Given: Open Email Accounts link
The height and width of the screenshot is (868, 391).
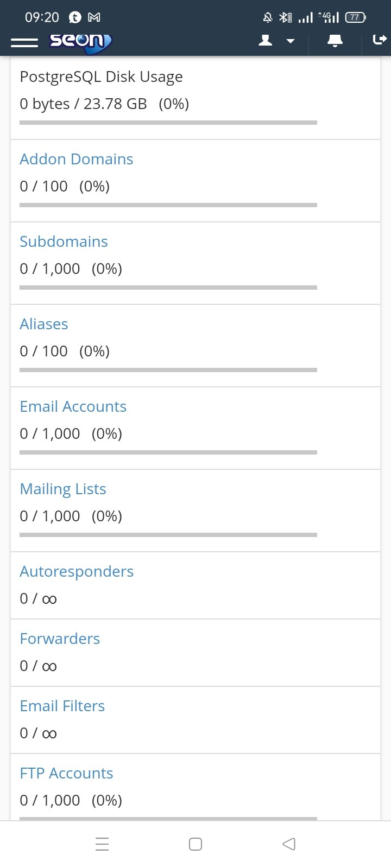Looking at the screenshot, I should pyautogui.click(x=73, y=406).
